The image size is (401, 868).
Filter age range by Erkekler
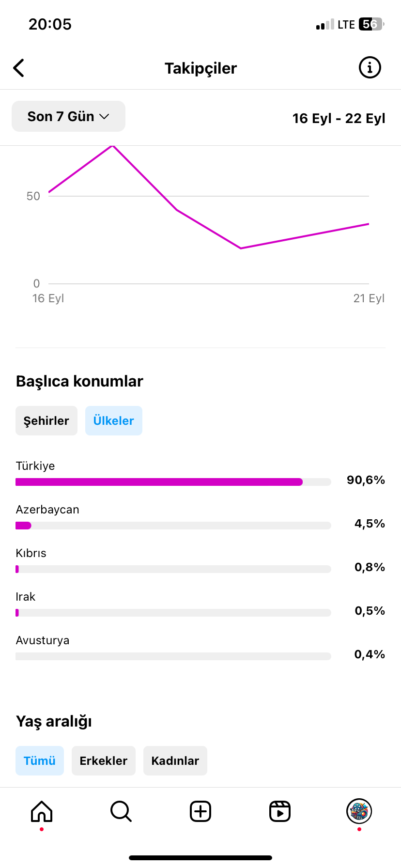[x=104, y=760]
